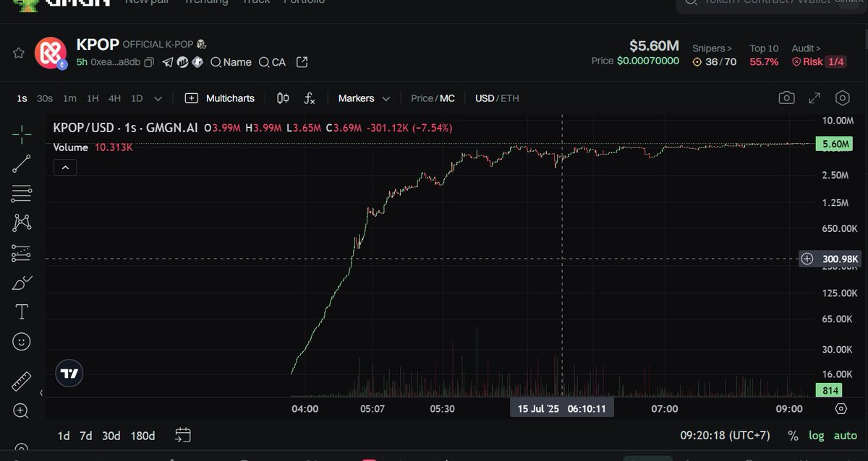Switch denomination to USD
The image size is (868, 461).
point(485,98)
